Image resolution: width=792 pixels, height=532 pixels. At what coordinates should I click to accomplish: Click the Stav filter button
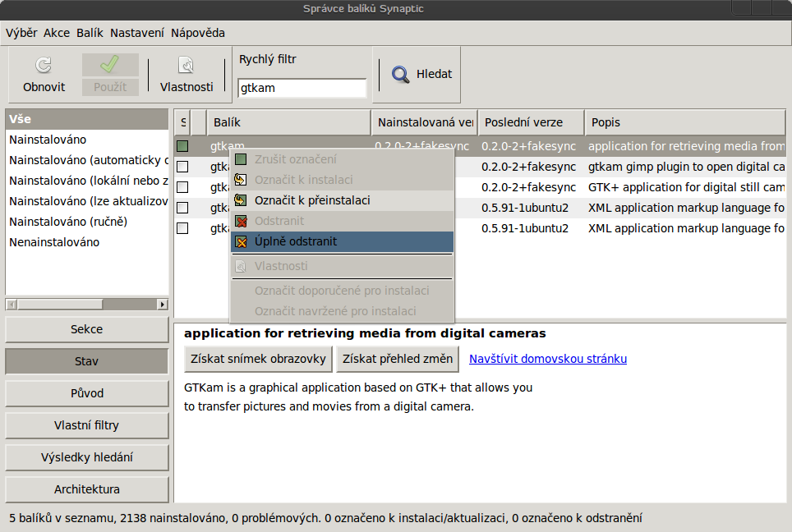coord(87,361)
